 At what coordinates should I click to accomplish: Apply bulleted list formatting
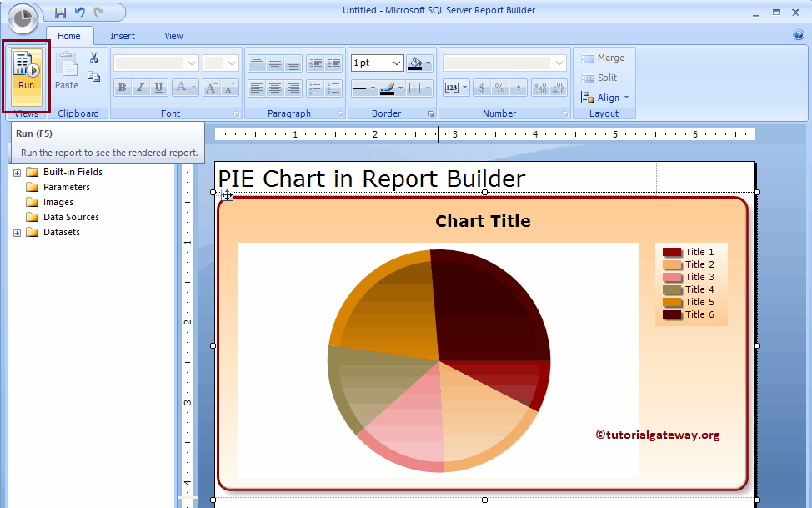(315, 88)
